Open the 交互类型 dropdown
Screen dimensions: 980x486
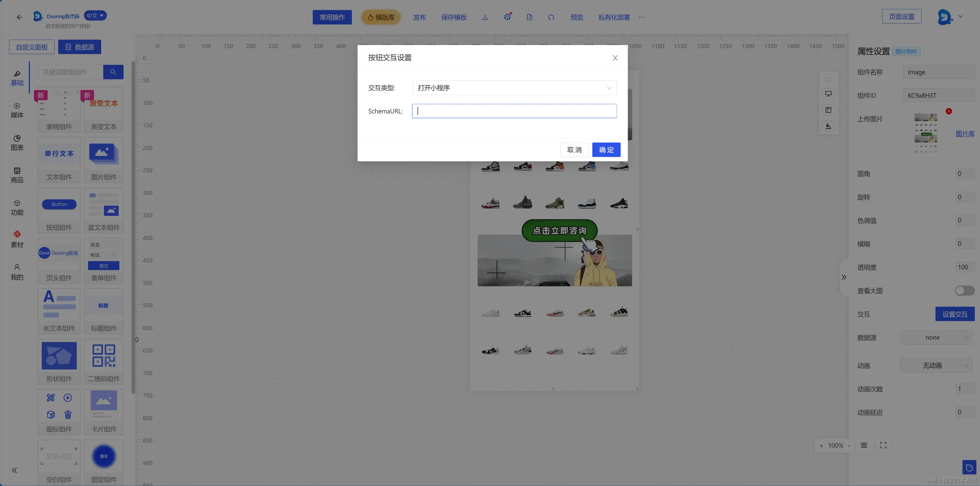pos(514,88)
